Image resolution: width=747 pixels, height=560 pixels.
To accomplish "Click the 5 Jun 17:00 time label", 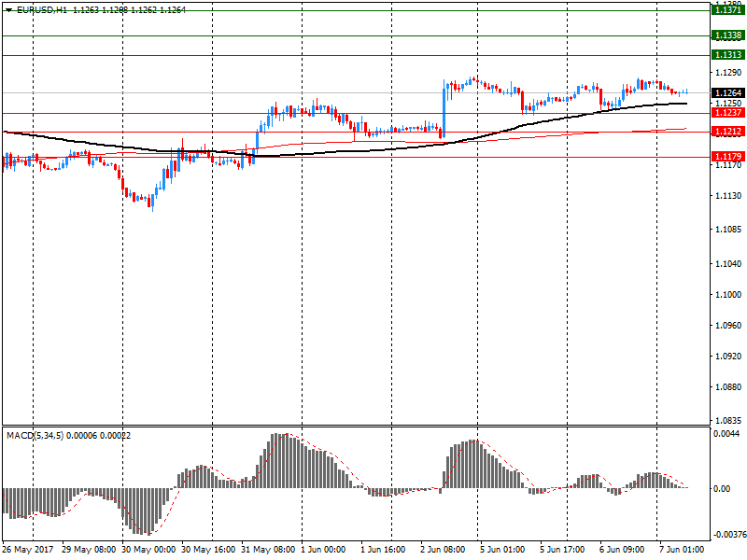I will (562, 550).
